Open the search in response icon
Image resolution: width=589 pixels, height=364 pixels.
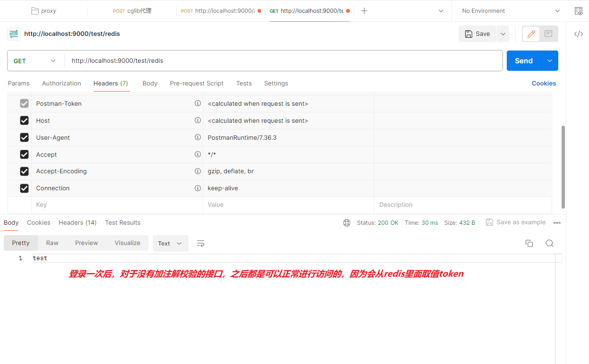[x=549, y=243]
